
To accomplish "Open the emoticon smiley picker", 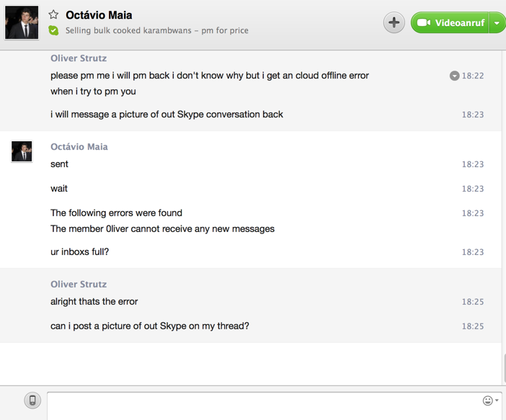I will tap(488, 401).
